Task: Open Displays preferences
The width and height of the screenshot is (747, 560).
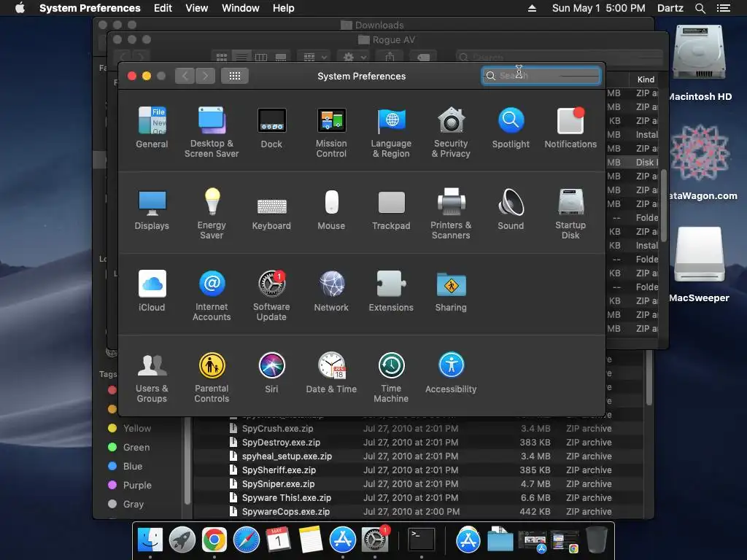Action: click(x=152, y=209)
